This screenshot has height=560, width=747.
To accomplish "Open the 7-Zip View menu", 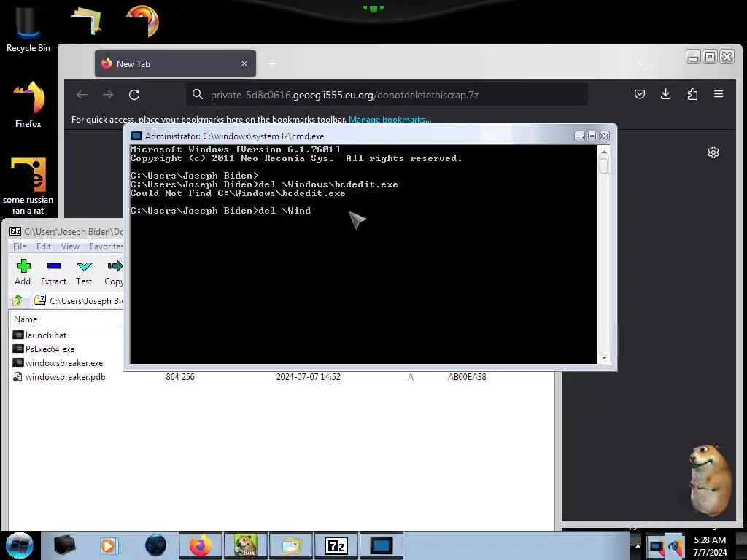I will [x=70, y=246].
